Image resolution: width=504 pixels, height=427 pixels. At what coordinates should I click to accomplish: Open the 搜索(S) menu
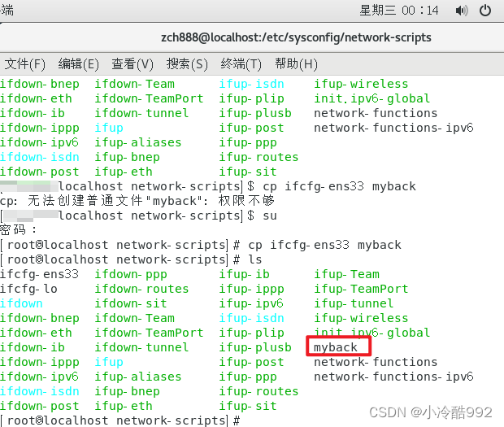[187, 63]
